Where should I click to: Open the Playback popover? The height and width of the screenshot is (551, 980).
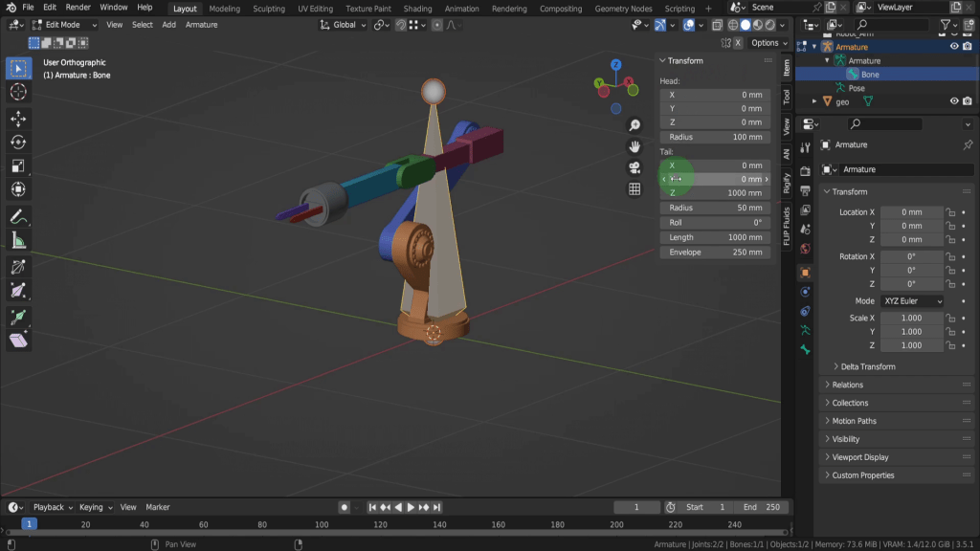coord(53,507)
